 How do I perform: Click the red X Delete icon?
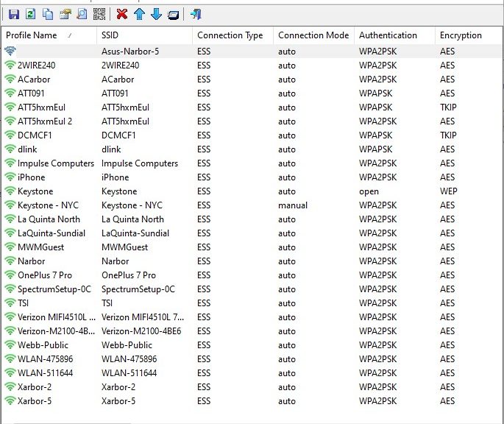[x=122, y=14]
